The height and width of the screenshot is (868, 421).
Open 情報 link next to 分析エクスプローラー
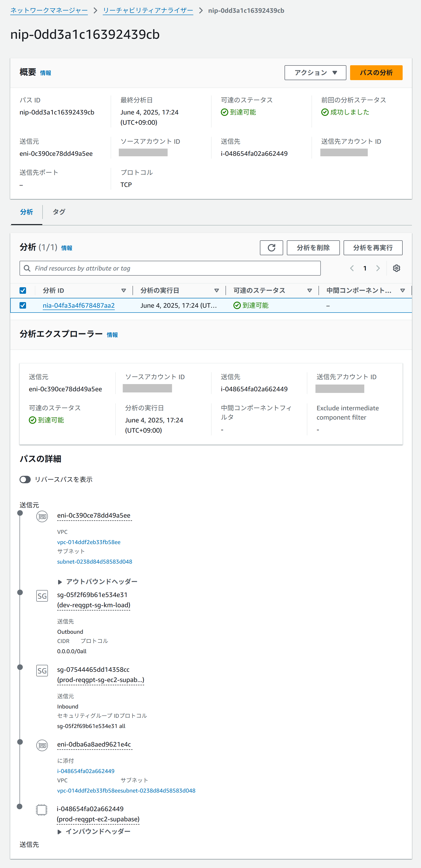click(x=112, y=335)
